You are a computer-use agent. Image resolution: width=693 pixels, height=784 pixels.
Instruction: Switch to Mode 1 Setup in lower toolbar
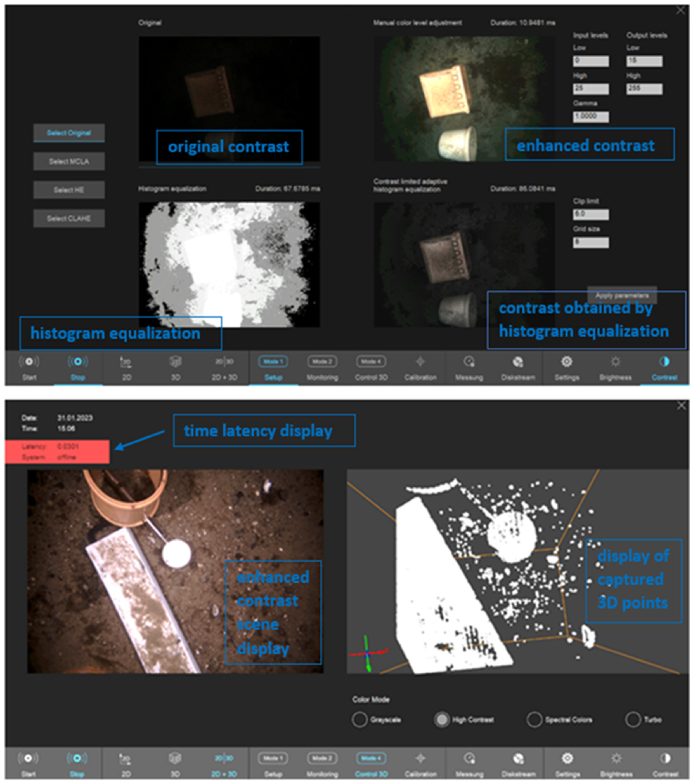(x=273, y=758)
